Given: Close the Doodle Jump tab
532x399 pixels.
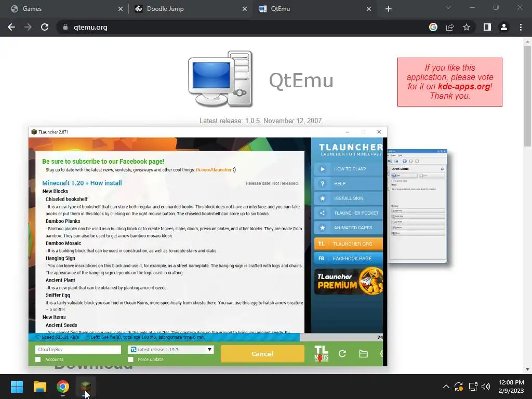Looking at the screenshot, I should tap(245, 9).
